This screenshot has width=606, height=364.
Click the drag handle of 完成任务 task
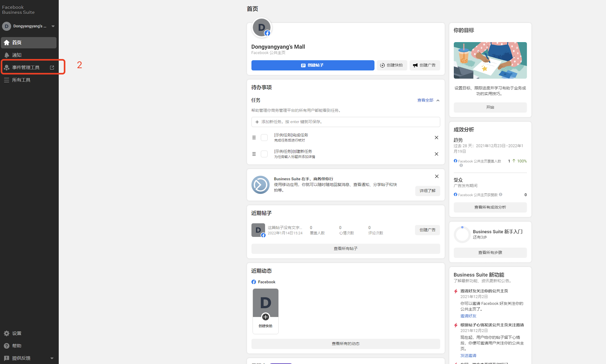[x=254, y=137]
